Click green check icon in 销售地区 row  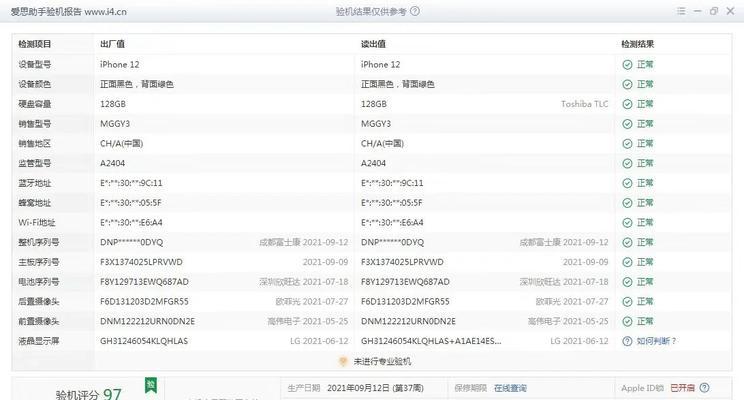(627, 144)
